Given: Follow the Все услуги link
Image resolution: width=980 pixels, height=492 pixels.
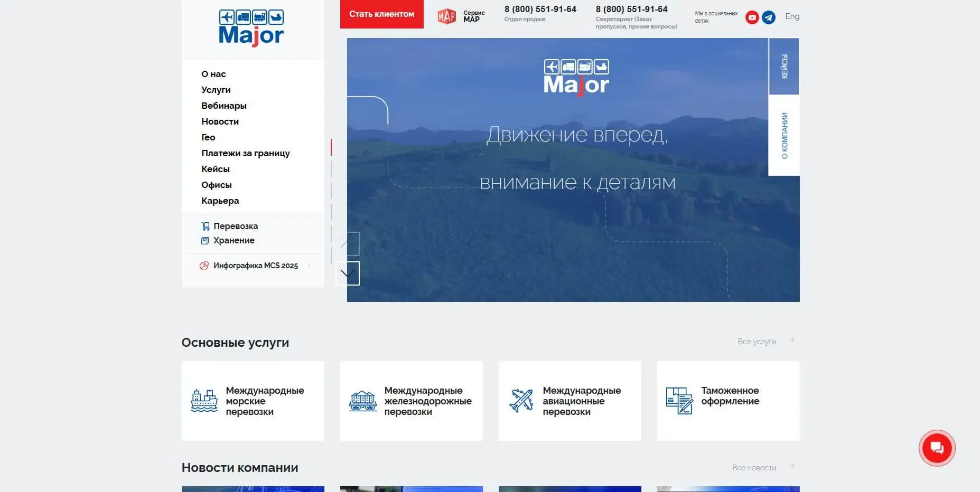Looking at the screenshot, I should (757, 342).
